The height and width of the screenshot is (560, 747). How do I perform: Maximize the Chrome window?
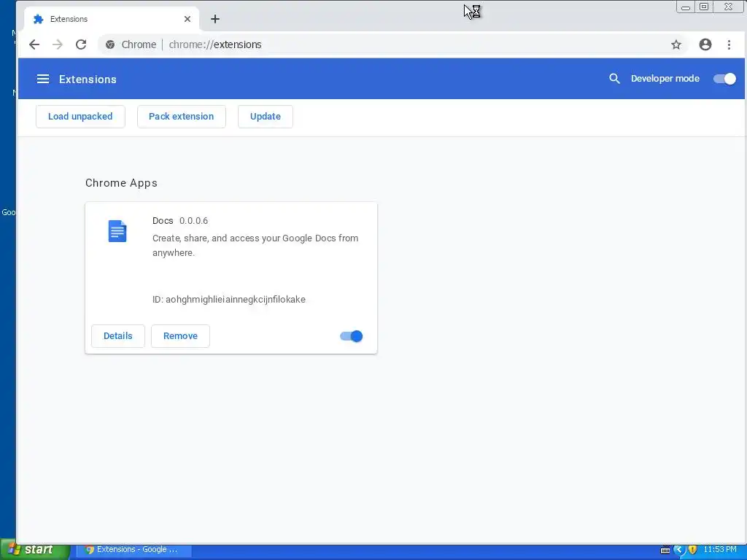tap(704, 7)
